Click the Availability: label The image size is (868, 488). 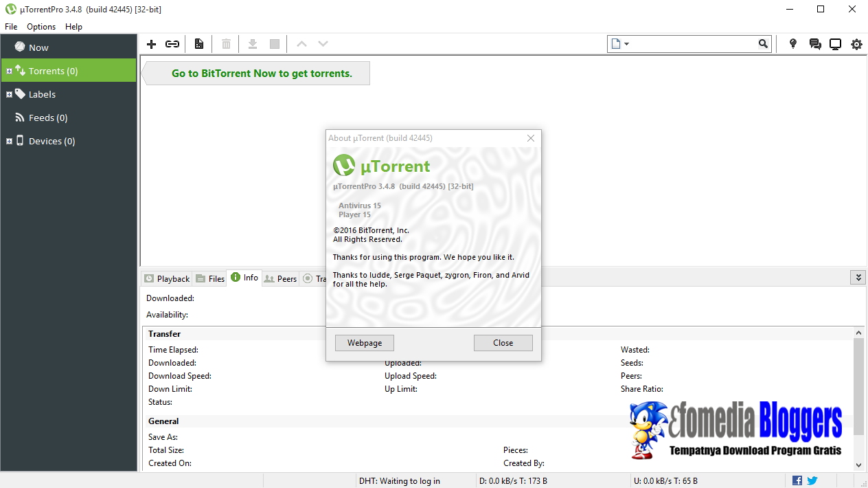click(167, 315)
